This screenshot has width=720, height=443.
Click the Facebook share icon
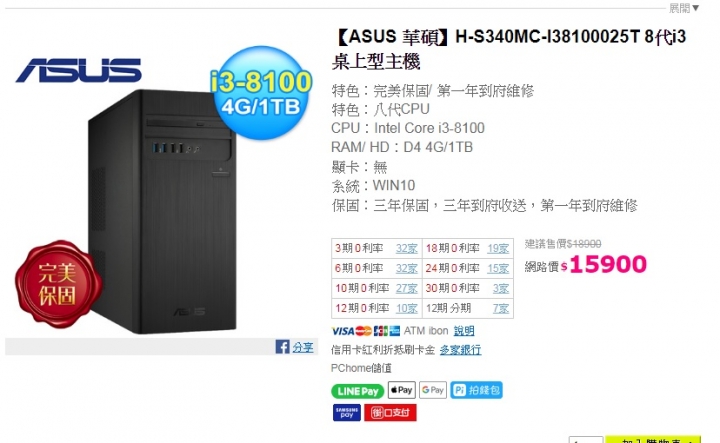[x=282, y=347]
